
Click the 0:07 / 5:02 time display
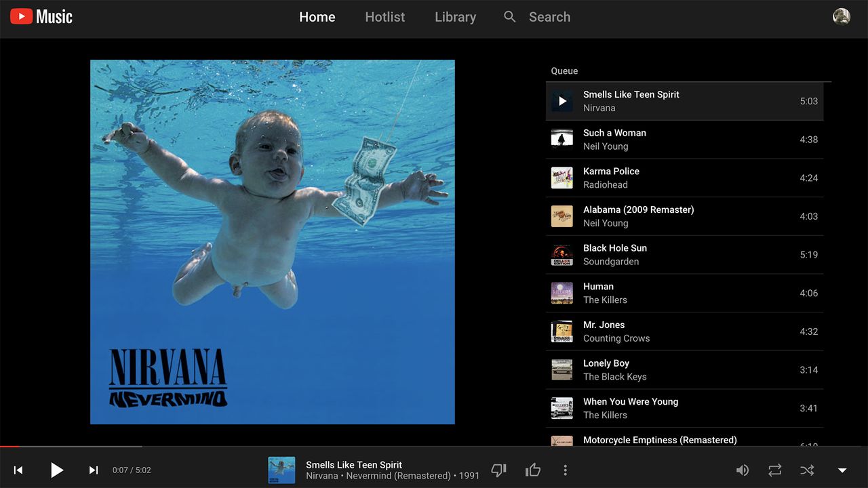coord(132,470)
